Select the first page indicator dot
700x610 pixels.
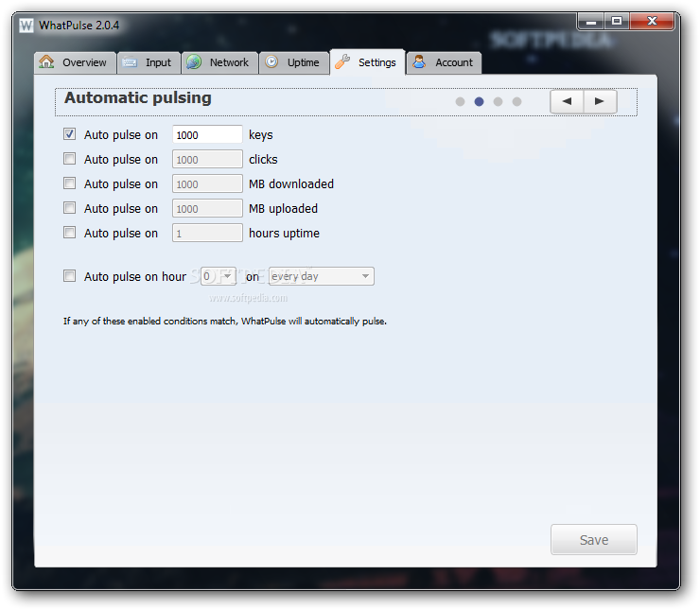point(461,102)
